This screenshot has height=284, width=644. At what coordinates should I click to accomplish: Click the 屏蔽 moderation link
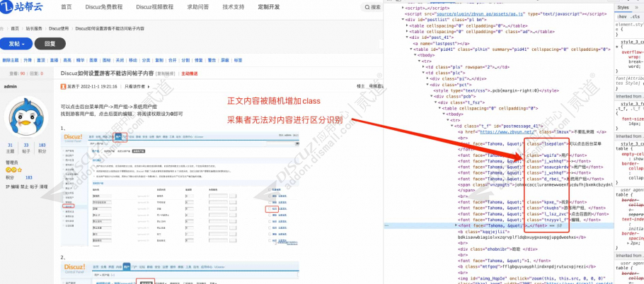point(224,60)
